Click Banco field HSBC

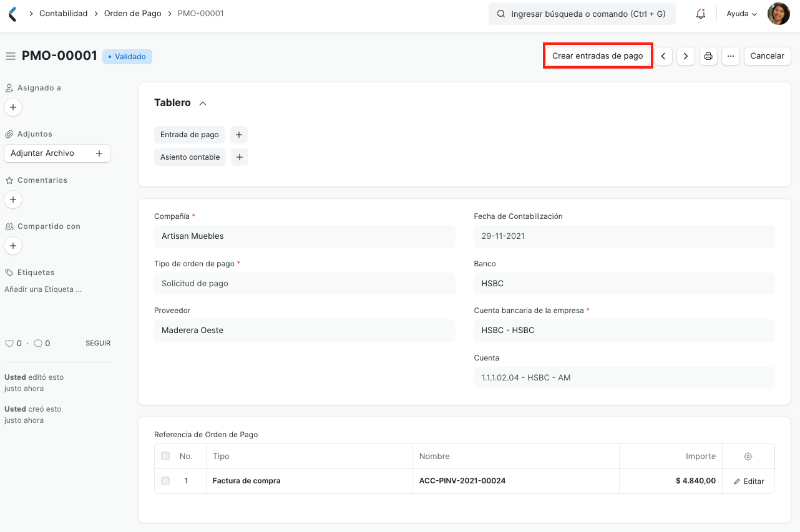click(624, 283)
